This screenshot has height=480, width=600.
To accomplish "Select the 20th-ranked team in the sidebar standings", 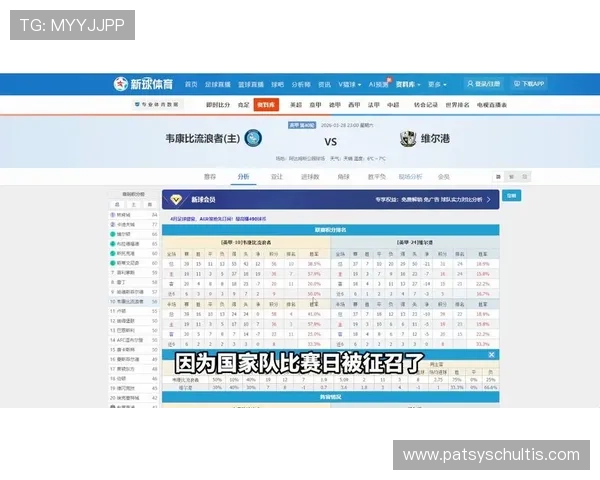I will pos(134,398).
